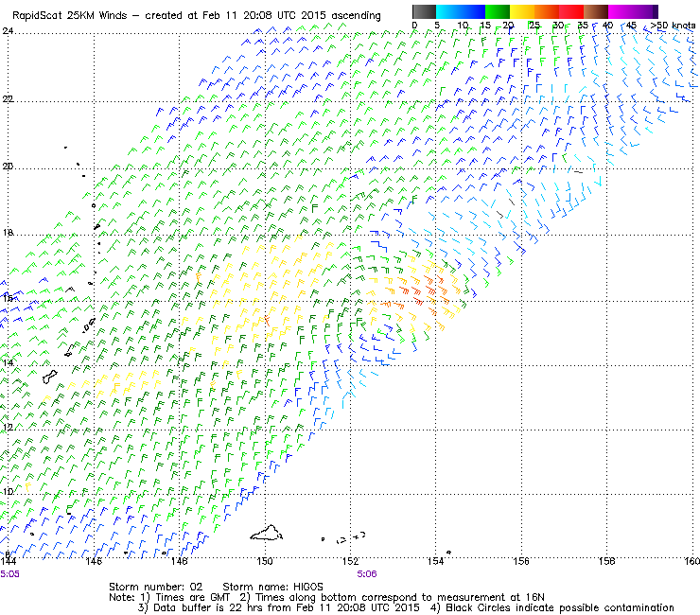Click the '154' longitude axis label
This screenshot has height=615, width=700.
(436, 561)
